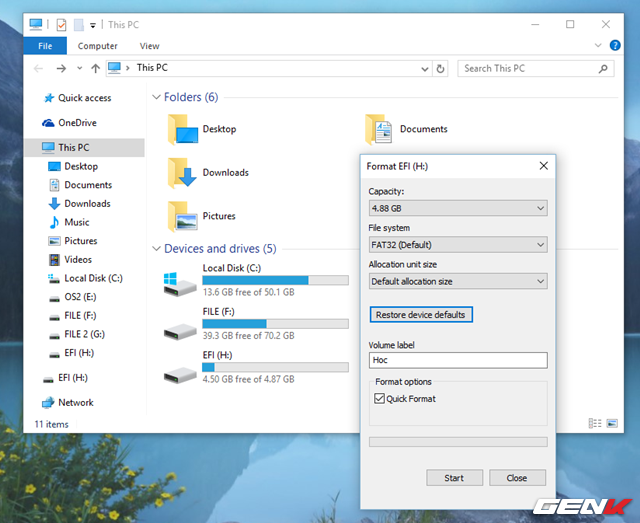Select Network in the navigation pane
The width and height of the screenshot is (640, 523).
(68, 403)
